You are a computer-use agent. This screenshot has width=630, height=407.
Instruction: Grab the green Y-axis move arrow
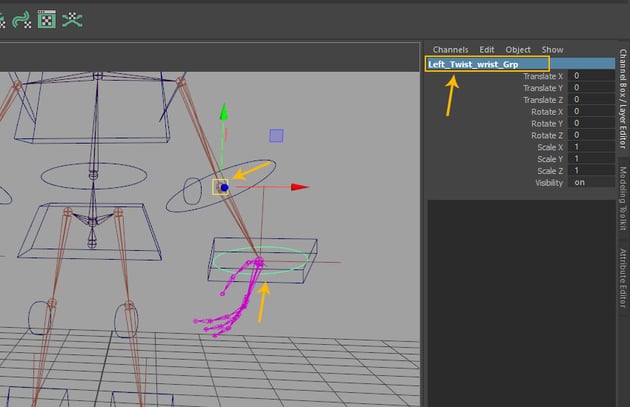224,112
